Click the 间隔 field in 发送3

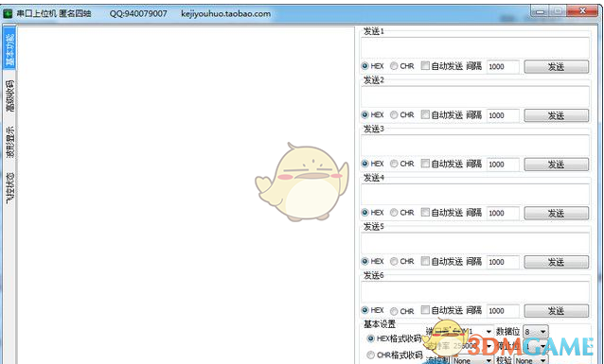pos(503,165)
